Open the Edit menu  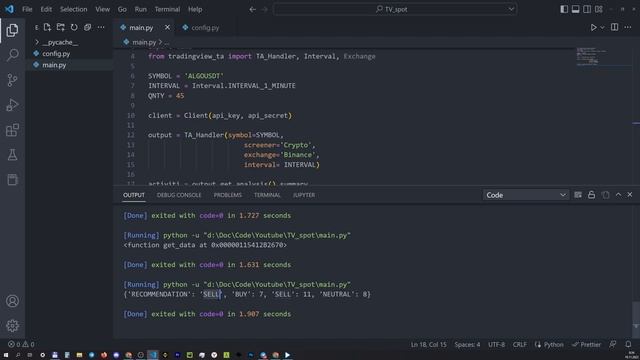click(46, 9)
